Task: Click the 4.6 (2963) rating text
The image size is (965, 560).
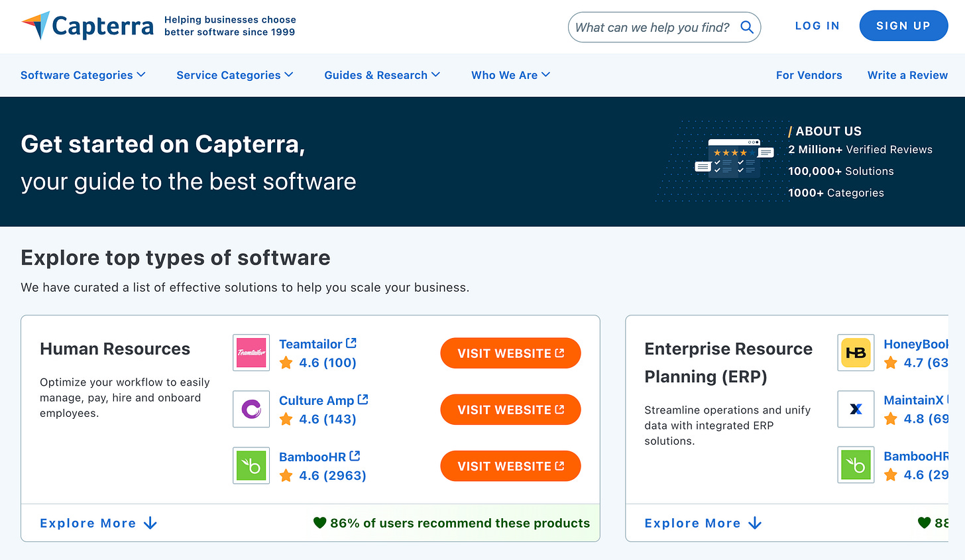Action: 333,475
